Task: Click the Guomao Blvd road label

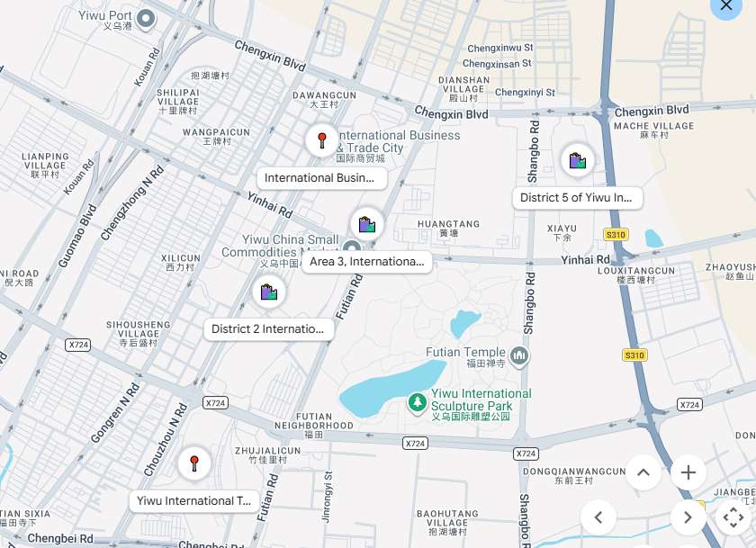Action: (x=77, y=236)
